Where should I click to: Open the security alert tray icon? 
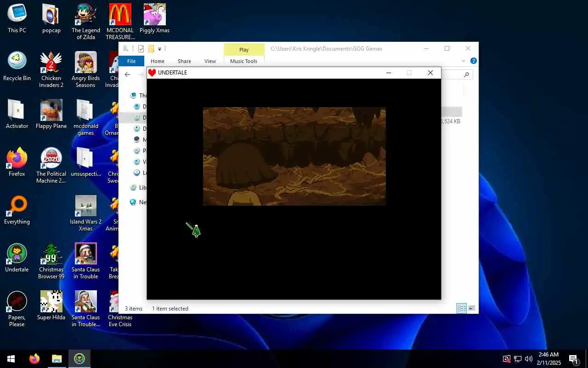click(506, 359)
